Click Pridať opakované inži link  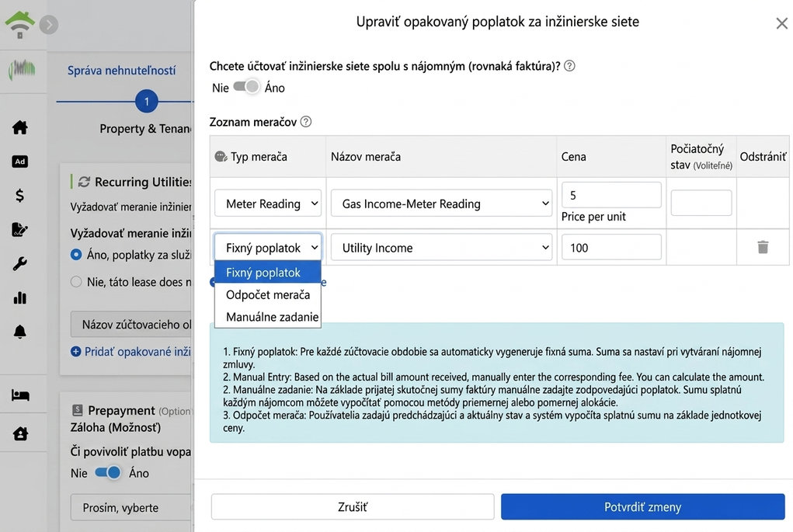137,352
